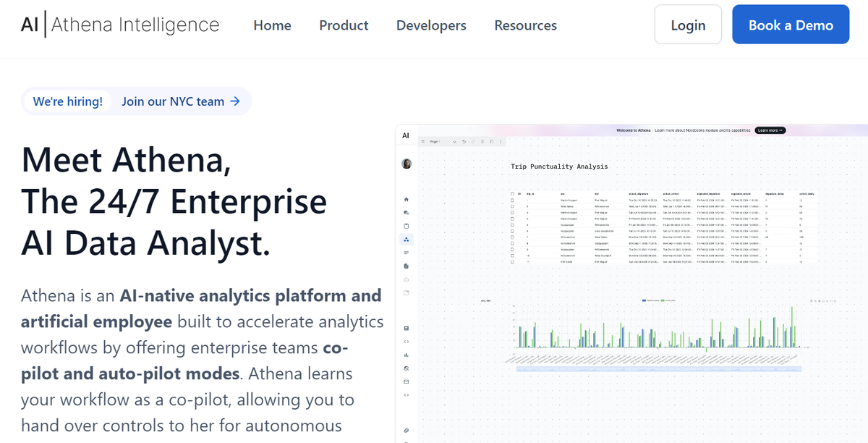Image resolution: width=868 pixels, height=443 pixels.
Task: Toggle the arrival_delay series in the chart legend
Action: click(665, 300)
